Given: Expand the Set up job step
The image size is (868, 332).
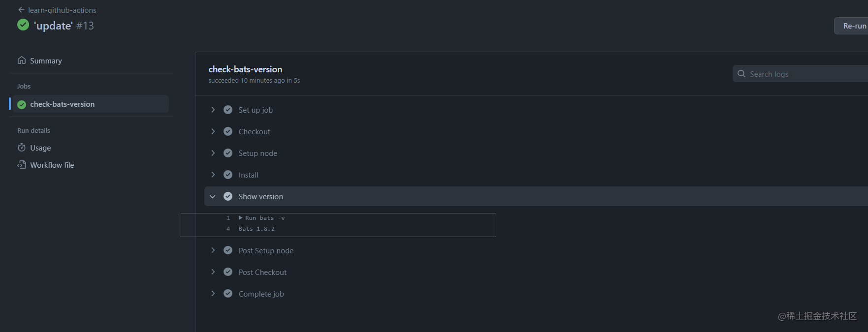Looking at the screenshot, I should coord(213,110).
